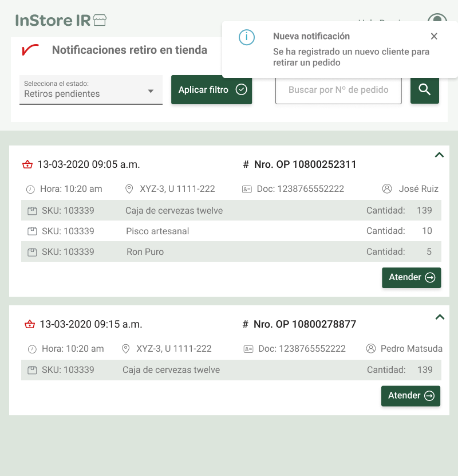Click the InStore IR logo

pyautogui.click(x=61, y=21)
